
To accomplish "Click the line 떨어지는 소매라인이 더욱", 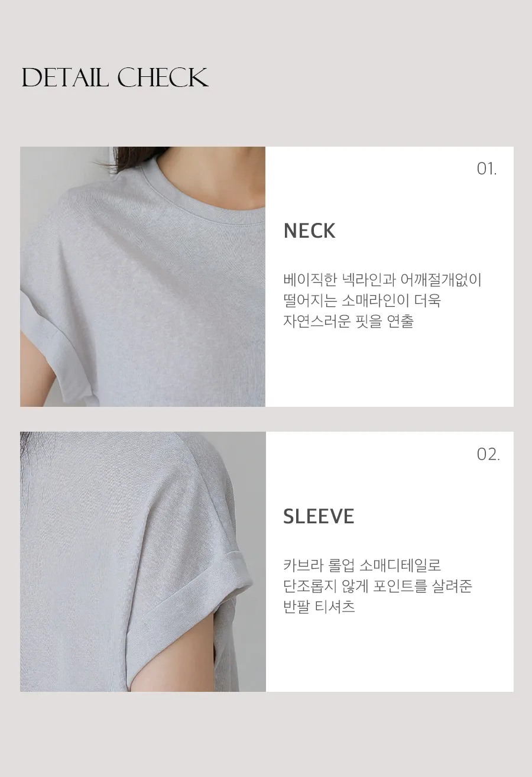I will click(x=362, y=300).
